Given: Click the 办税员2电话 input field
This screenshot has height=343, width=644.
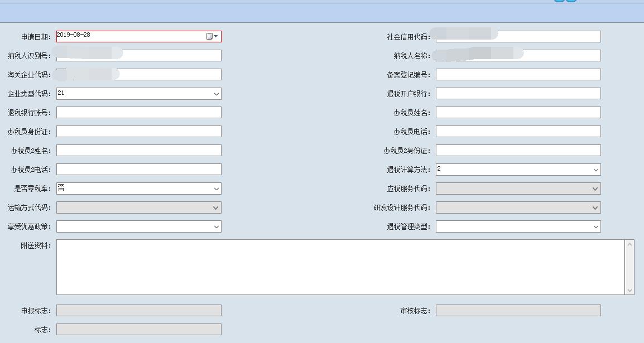Looking at the screenshot, I should tap(139, 169).
